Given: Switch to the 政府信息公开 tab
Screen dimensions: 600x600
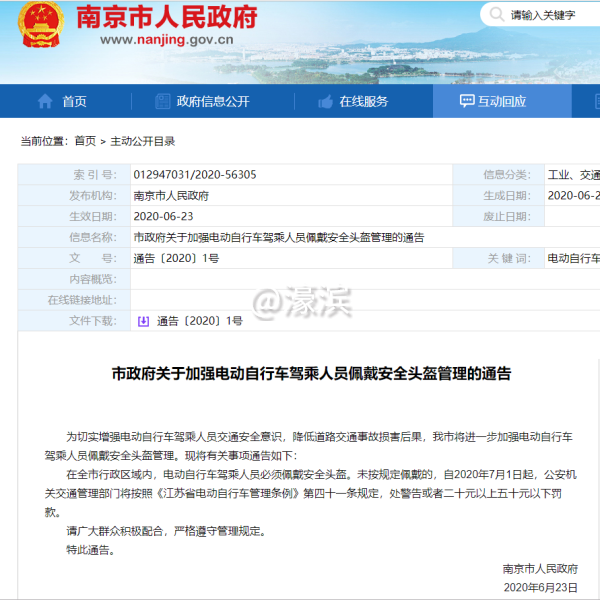Looking at the screenshot, I should (x=212, y=101).
